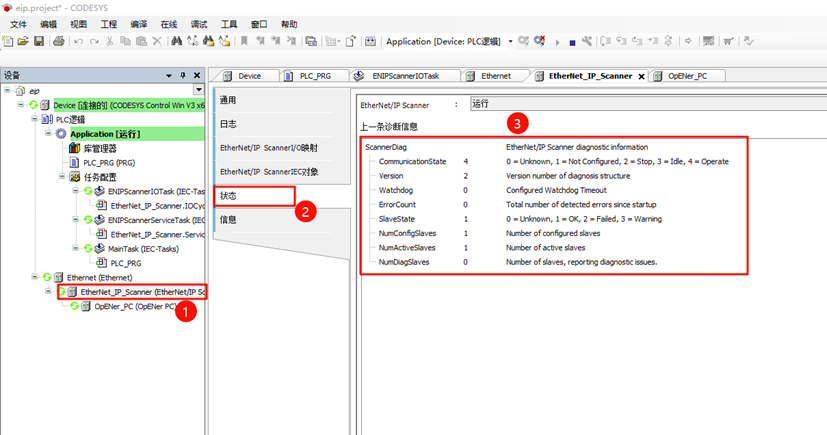Select OpENer_PC (OpENer PC) tree node
This screenshot has height=435, width=827.
[x=135, y=306]
